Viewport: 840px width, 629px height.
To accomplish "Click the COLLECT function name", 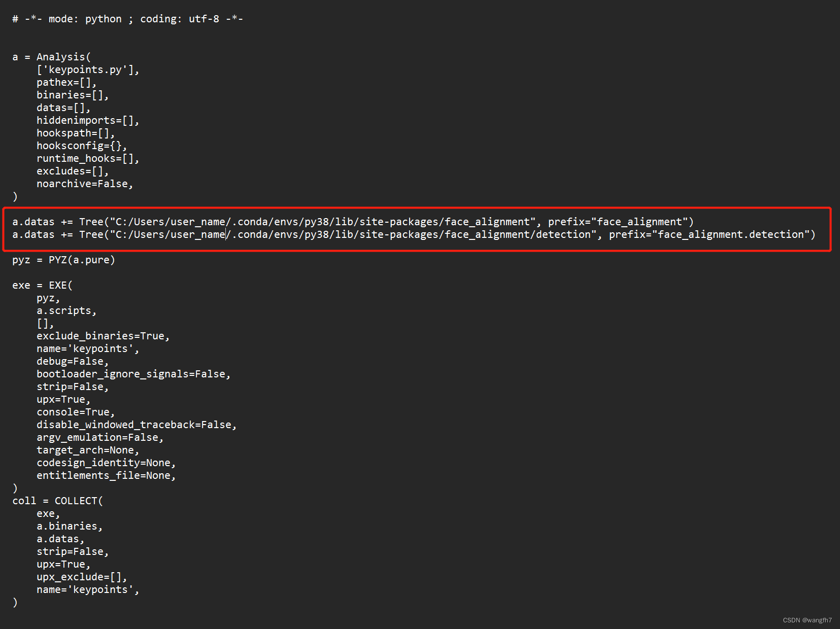I will pos(77,501).
